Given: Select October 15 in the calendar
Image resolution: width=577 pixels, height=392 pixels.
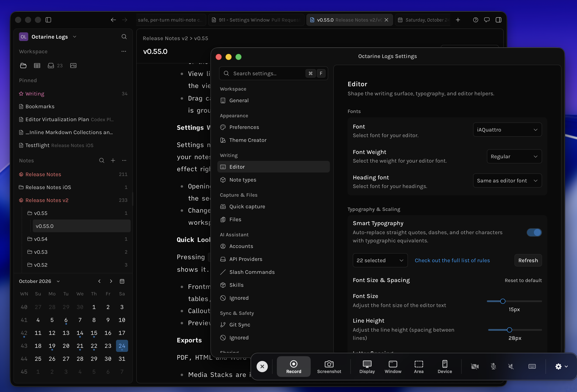Looking at the screenshot, I should click(94, 333).
